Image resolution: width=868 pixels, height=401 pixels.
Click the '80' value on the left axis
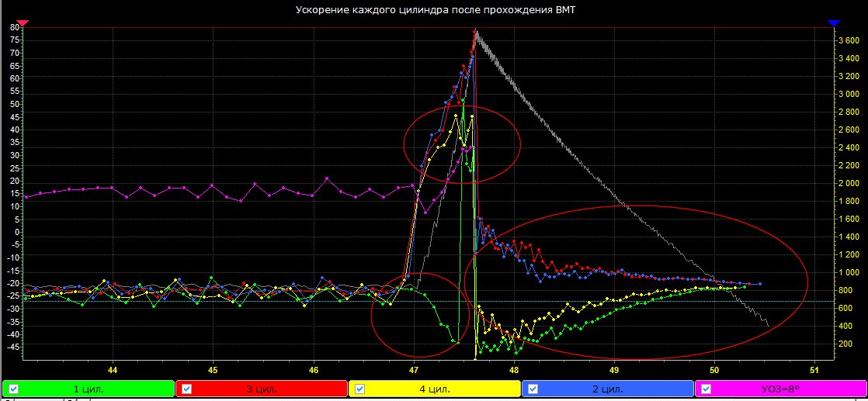pyautogui.click(x=15, y=27)
